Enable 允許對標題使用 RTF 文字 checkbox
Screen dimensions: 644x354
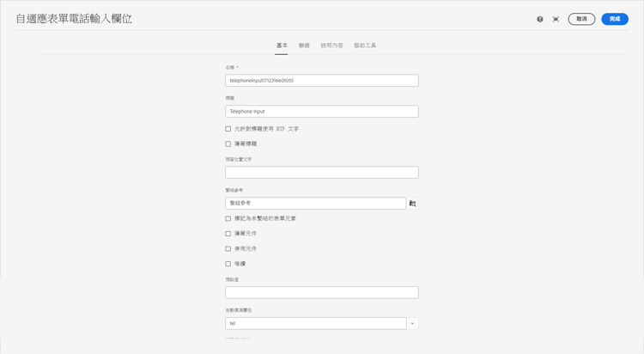228,129
